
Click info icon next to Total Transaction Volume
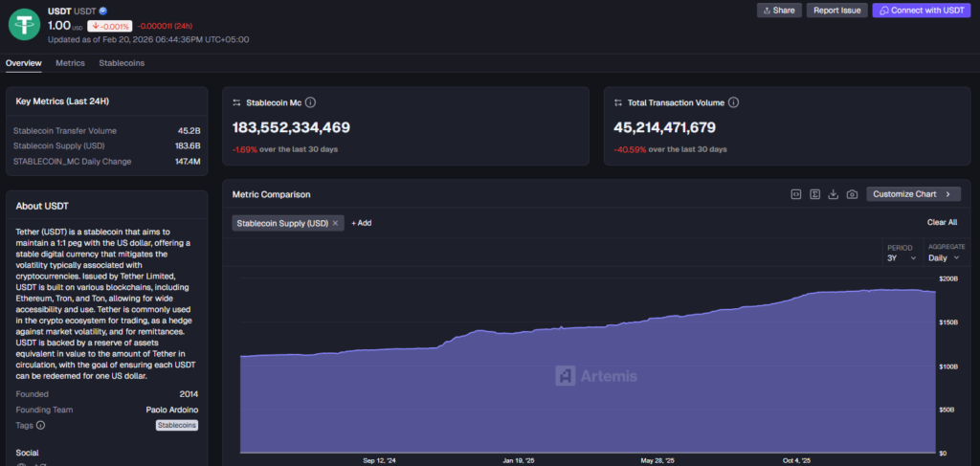(733, 102)
